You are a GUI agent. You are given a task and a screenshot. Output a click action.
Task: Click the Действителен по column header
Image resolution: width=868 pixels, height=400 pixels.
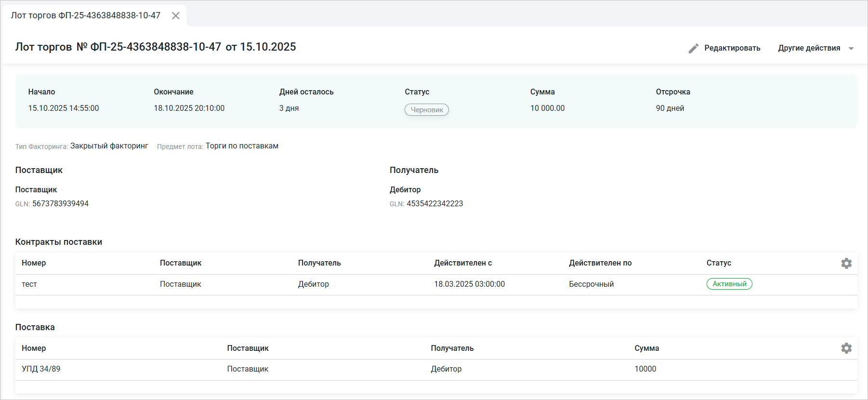click(600, 263)
